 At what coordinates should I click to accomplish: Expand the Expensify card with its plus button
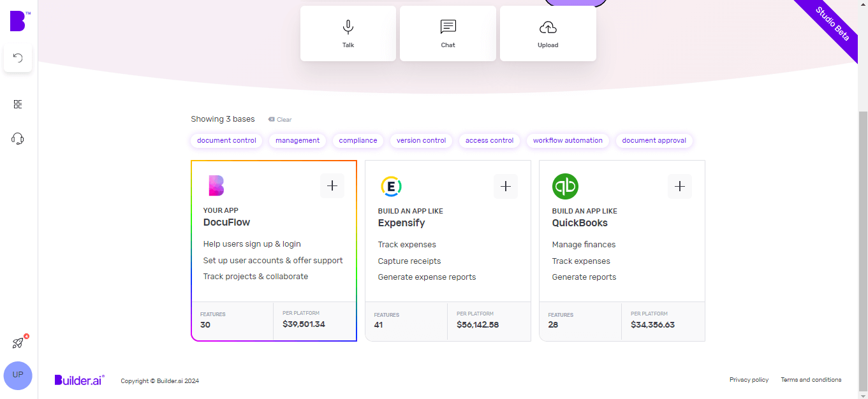(x=505, y=186)
